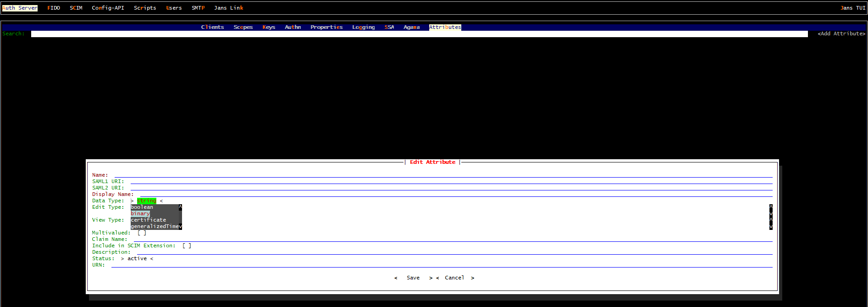The height and width of the screenshot is (307, 868).
Task: Focus the Search input field
Action: (420, 34)
